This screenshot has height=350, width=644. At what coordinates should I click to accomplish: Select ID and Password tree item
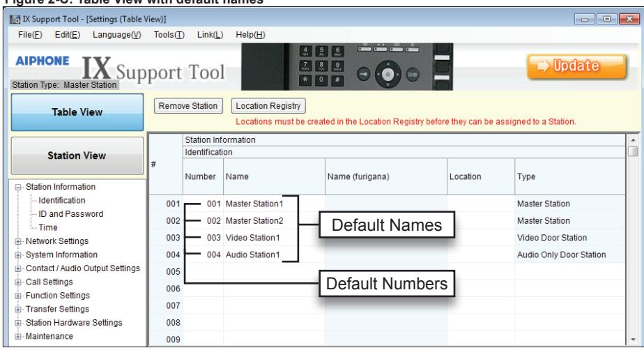pyautogui.click(x=70, y=214)
